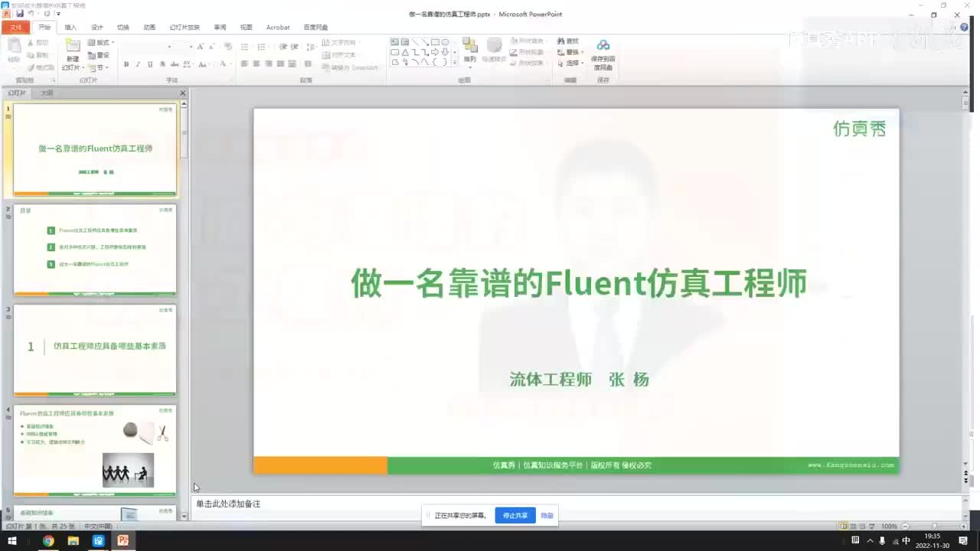Screen dimensions: 980x551
Task: Toggle Align Right in paragraph group
Action: click(x=269, y=64)
